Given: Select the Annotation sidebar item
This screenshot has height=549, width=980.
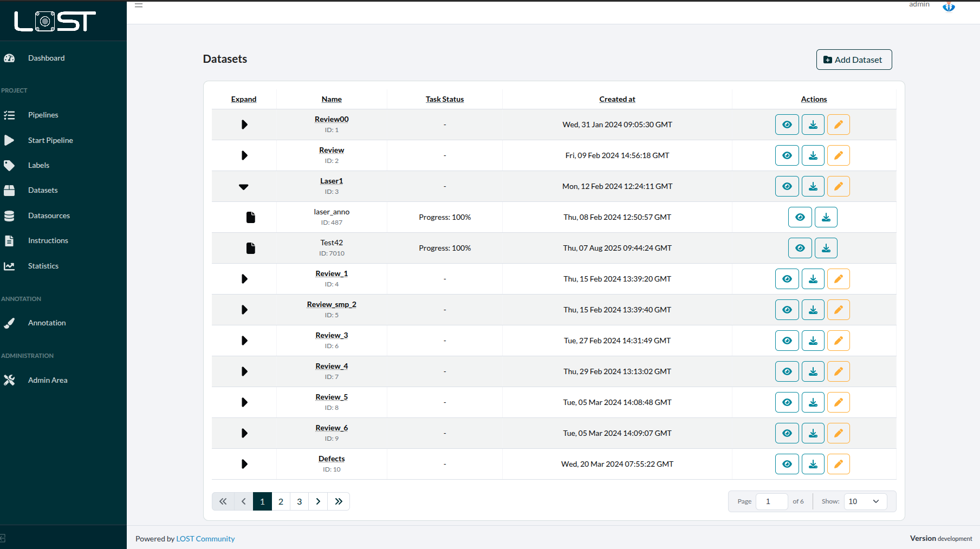Looking at the screenshot, I should tap(47, 323).
